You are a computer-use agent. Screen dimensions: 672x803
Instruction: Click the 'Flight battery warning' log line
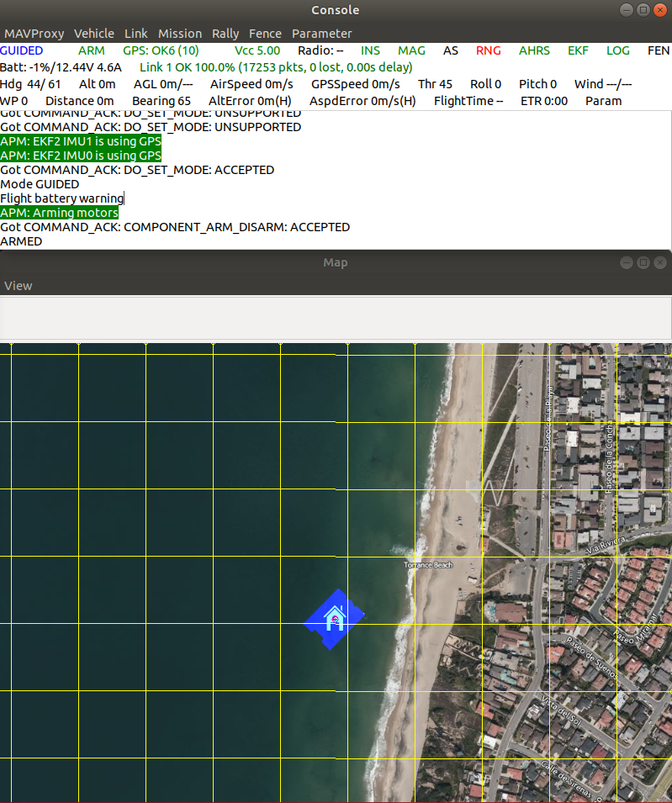[x=62, y=198]
